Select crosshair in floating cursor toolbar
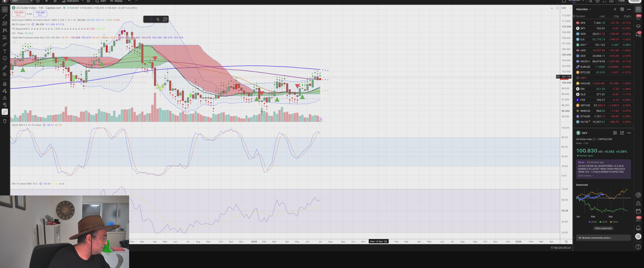The width and height of the screenshot is (644, 268). (x=151, y=19)
